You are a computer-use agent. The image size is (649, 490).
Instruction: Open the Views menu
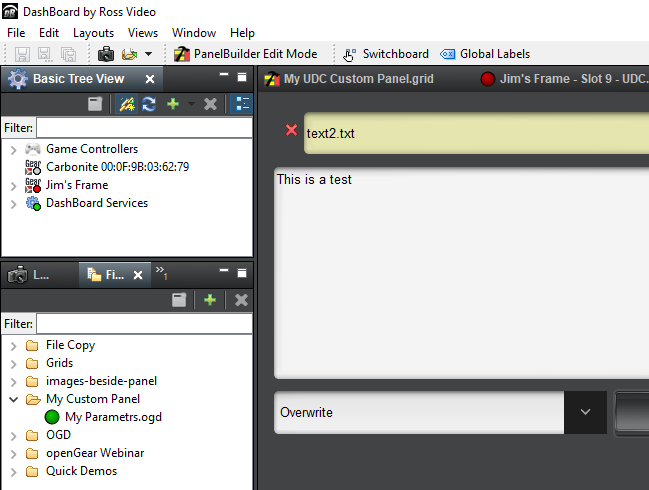tap(143, 33)
